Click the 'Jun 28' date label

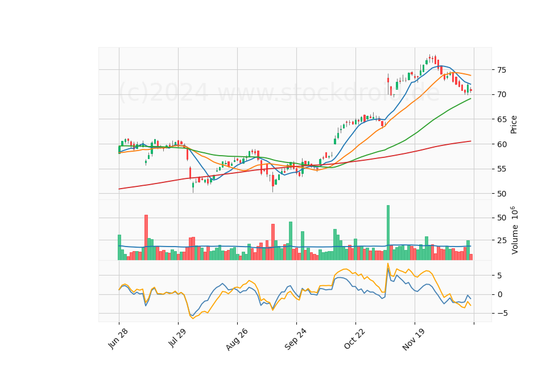[118, 339]
